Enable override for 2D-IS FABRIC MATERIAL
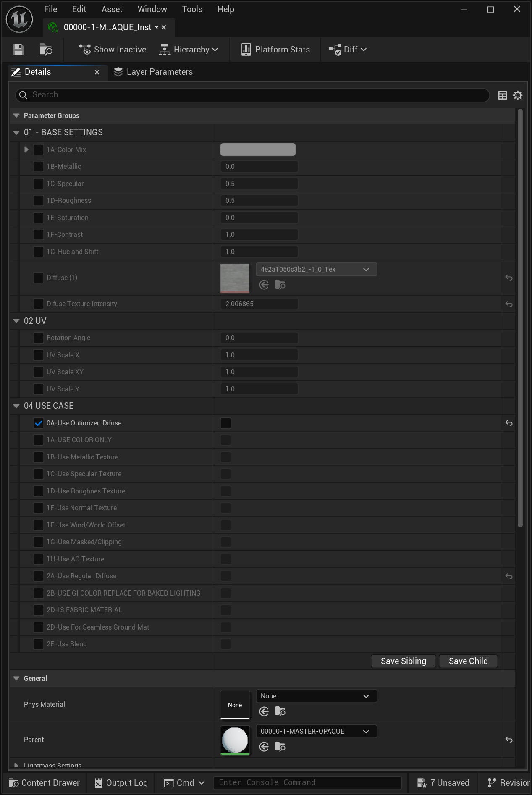The height and width of the screenshot is (795, 532). coord(38,610)
